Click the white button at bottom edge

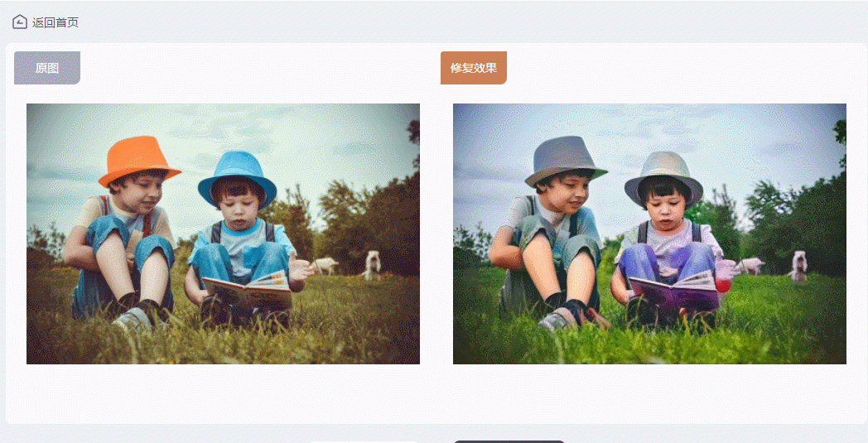pyautogui.click(x=363, y=442)
